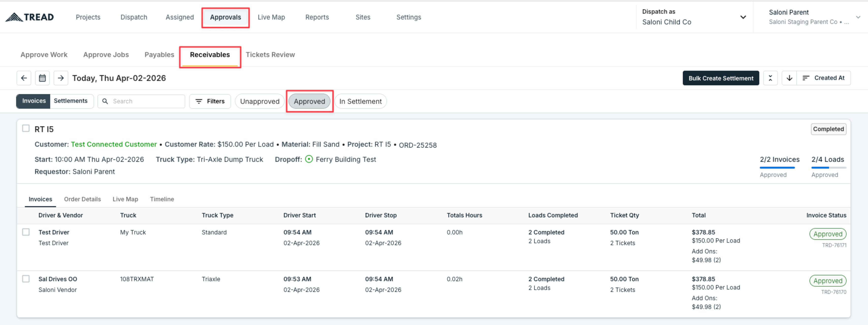868x325 pixels.
Task: Toggle sort direction arrow
Action: 789,78
